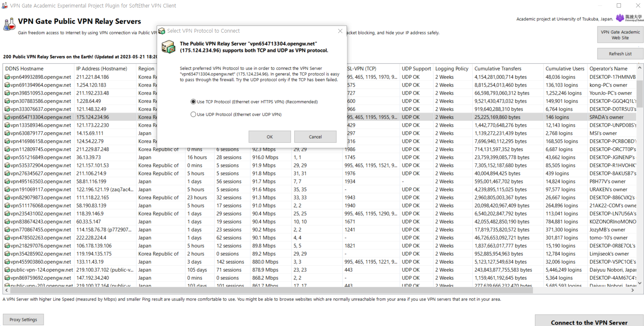Click server icon for vpn495163503.opengw.net

click(x=7, y=182)
